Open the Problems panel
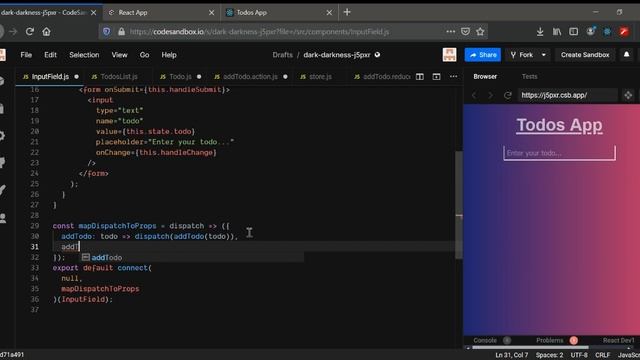This screenshot has width=640, height=360. coord(549,340)
